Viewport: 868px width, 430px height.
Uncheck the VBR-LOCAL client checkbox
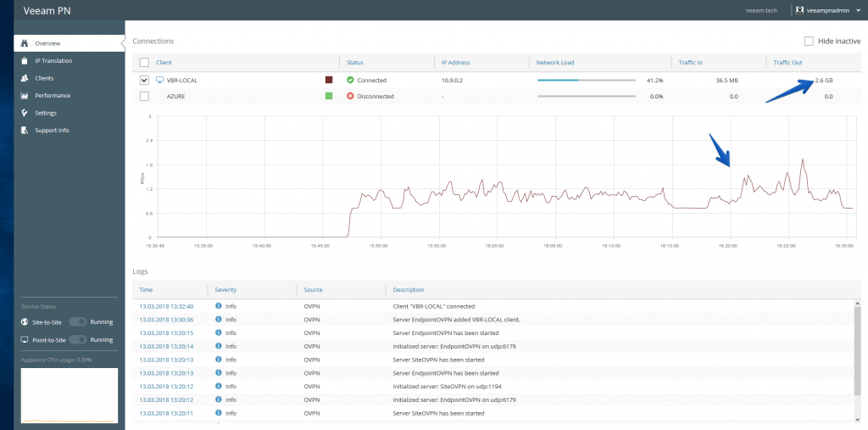[144, 81]
